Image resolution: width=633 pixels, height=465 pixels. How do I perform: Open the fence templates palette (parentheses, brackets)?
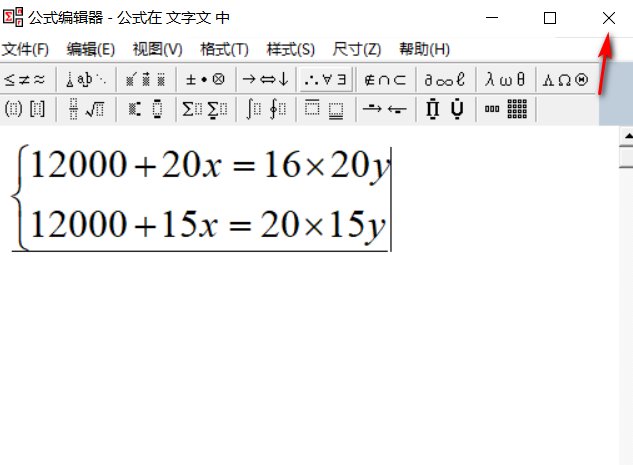coord(25,109)
